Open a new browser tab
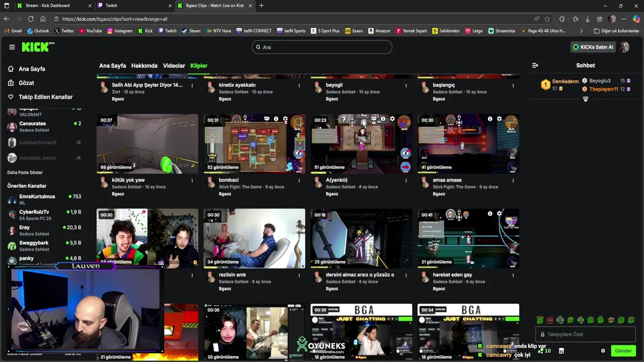644x362 pixels. point(261,6)
